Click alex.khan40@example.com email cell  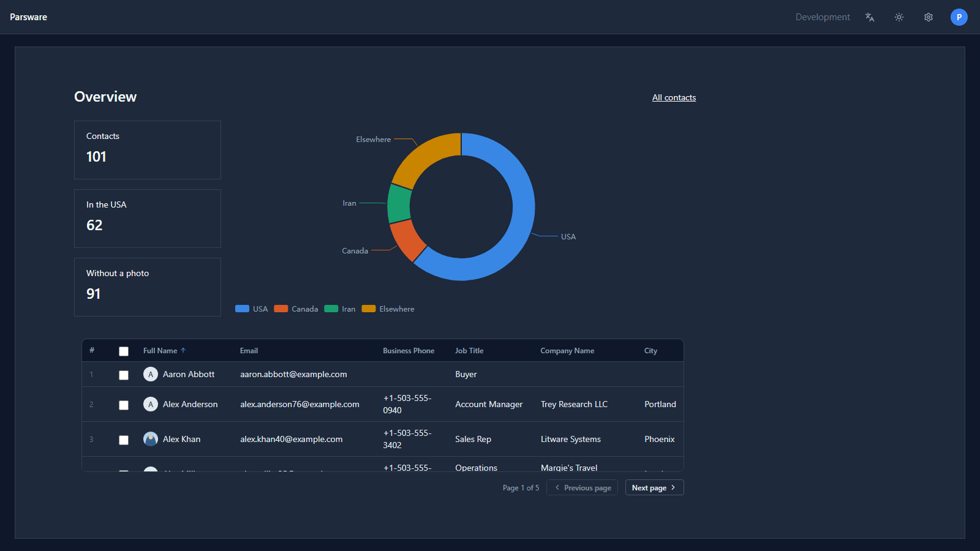coord(291,439)
